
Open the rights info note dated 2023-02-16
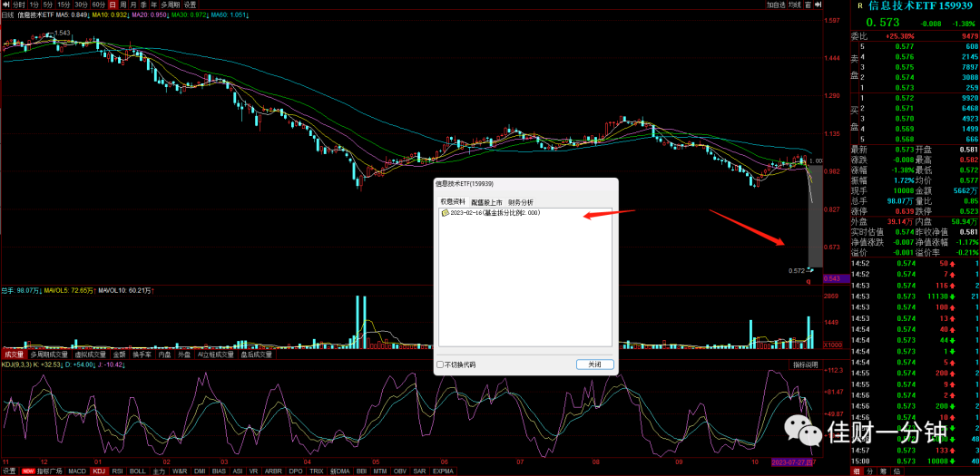point(491,213)
